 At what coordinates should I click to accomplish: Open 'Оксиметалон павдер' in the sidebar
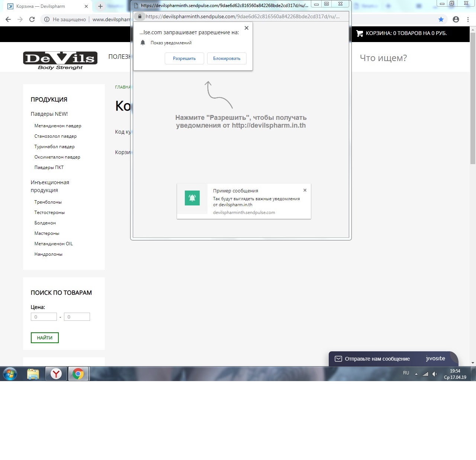pyautogui.click(x=57, y=157)
